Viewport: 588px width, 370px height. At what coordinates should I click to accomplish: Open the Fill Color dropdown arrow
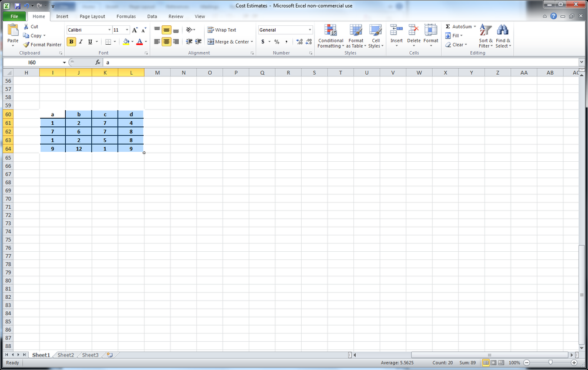(x=133, y=42)
